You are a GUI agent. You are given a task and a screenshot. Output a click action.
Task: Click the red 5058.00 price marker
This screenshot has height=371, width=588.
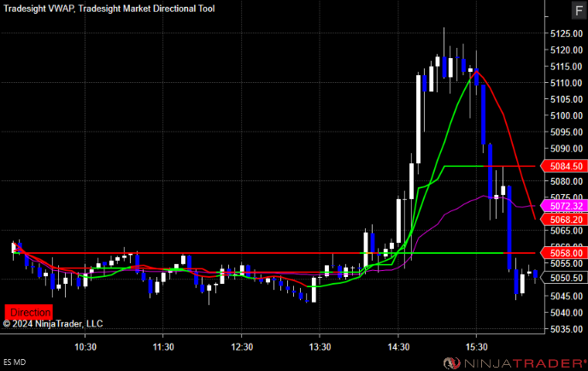click(563, 253)
